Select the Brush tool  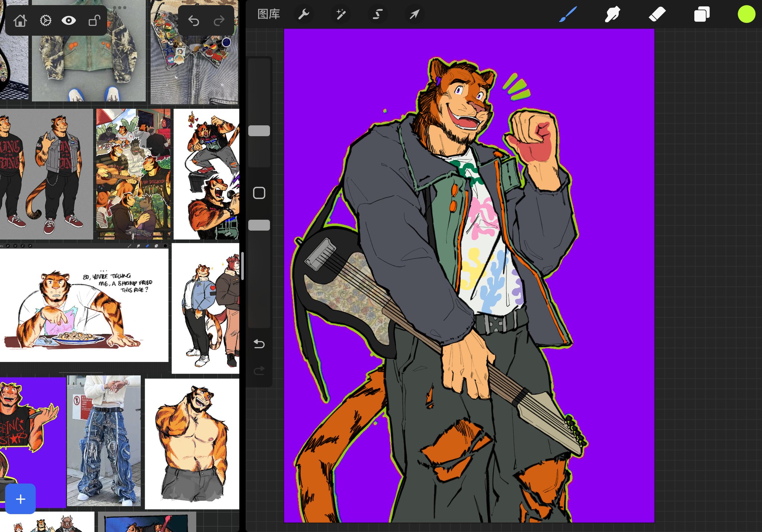[x=568, y=14]
